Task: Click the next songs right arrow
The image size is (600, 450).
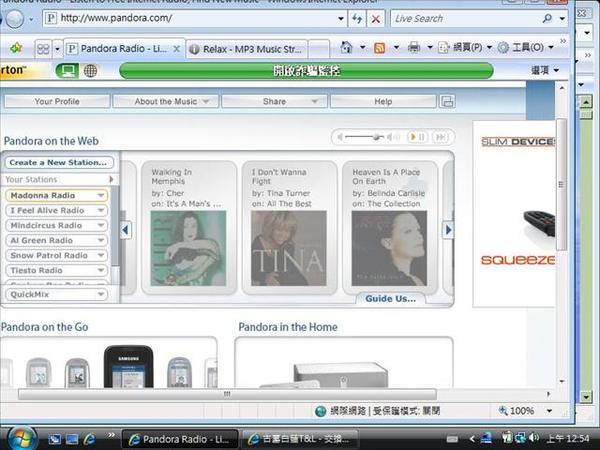Action: tap(448, 230)
